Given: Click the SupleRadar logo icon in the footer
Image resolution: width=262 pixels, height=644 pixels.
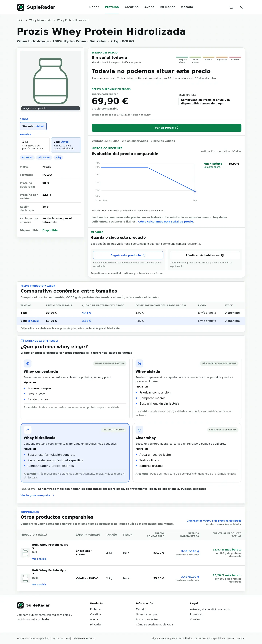Looking at the screenshot, I should pos(20,605).
